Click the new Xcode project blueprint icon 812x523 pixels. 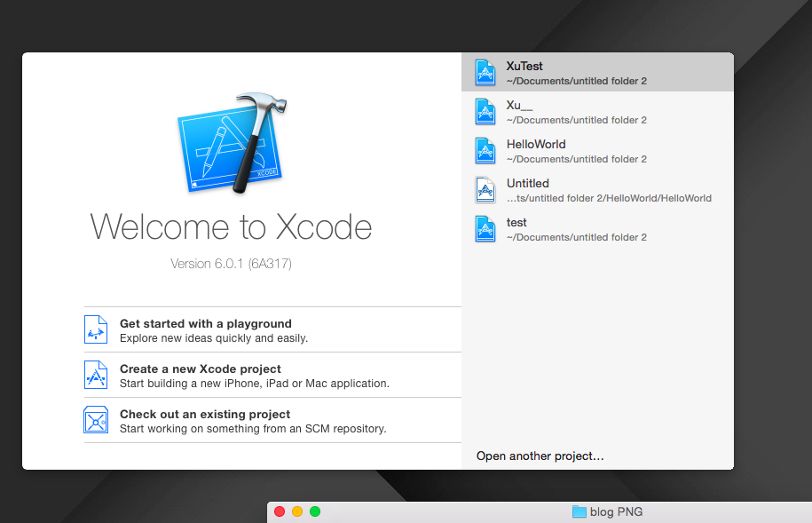(x=96, y=375)
